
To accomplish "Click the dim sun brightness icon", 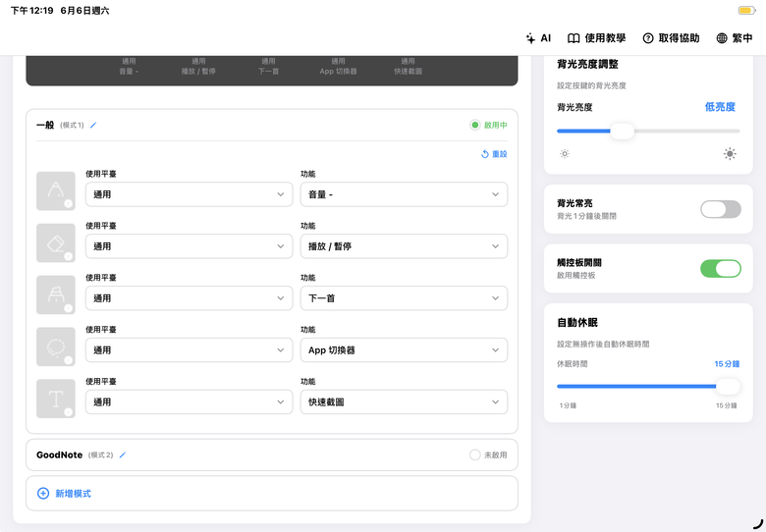I will 565,154.
